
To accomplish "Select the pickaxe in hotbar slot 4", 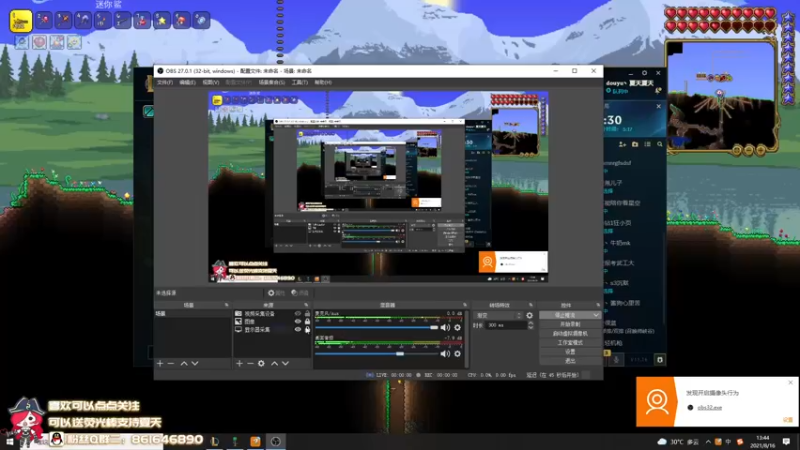I will click(x=83, y=20).
